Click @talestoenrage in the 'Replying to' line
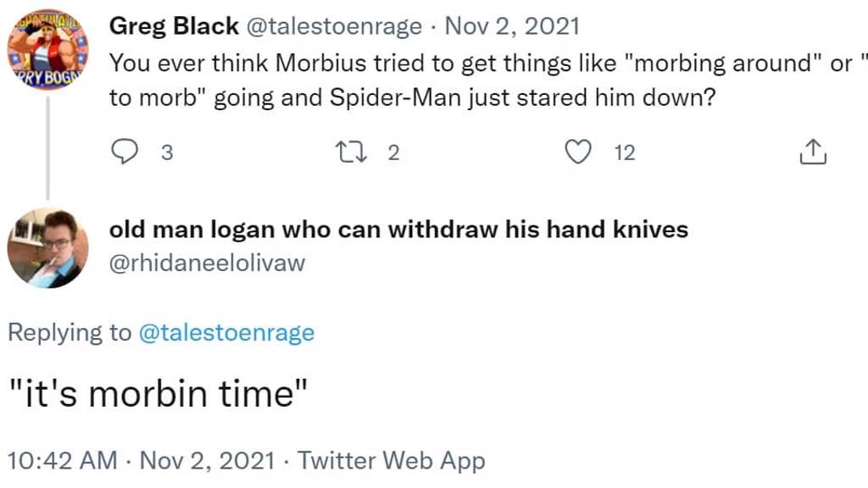This screenshot has height=488, width=868. coord(225,333)
